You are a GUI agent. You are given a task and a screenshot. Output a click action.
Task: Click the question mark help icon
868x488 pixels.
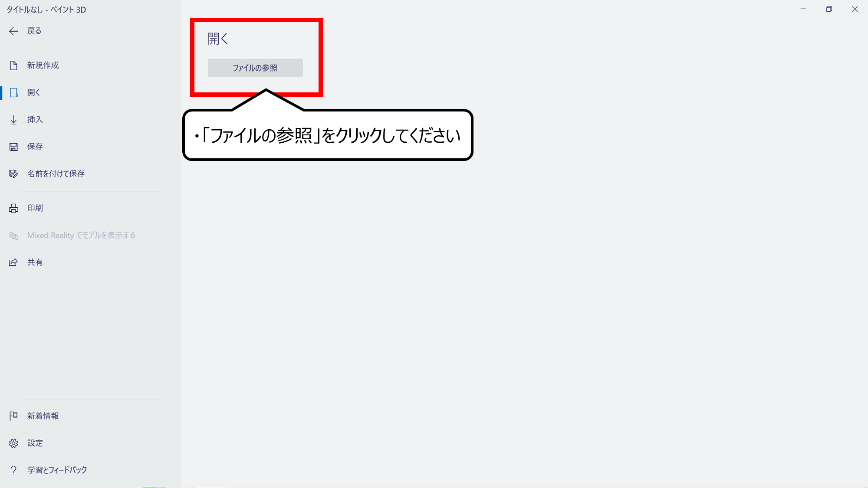[x=13, y=470]
